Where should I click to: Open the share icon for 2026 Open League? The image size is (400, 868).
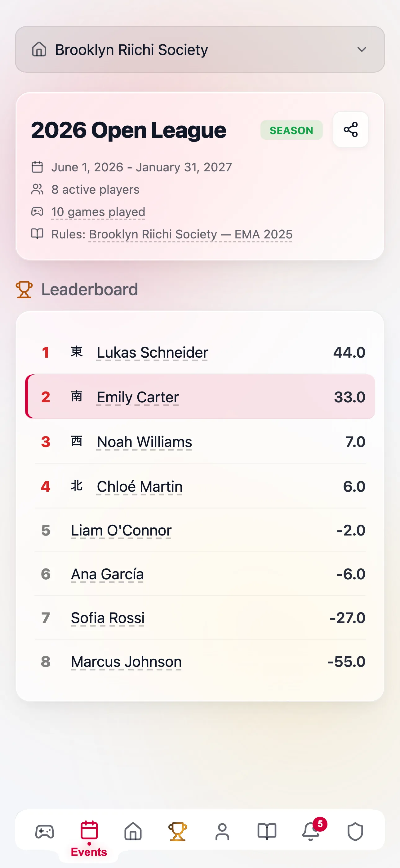[x=350, y=129]
